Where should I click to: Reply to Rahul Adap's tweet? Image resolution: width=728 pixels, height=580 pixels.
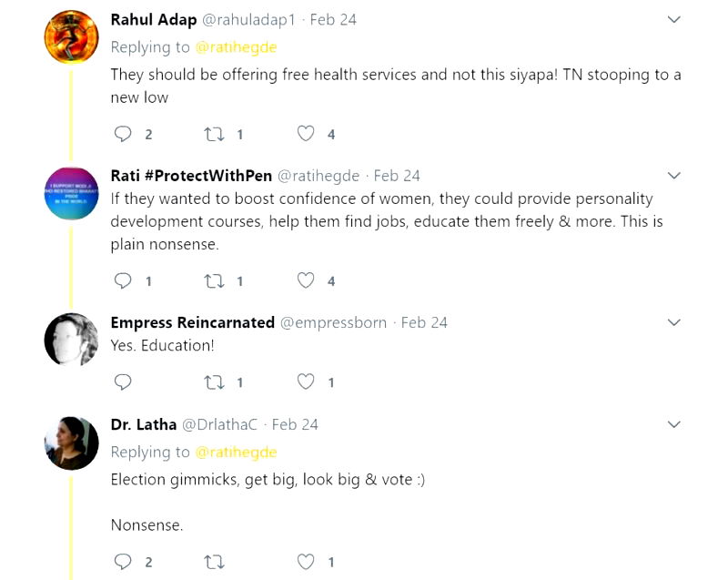coord(123,134)
